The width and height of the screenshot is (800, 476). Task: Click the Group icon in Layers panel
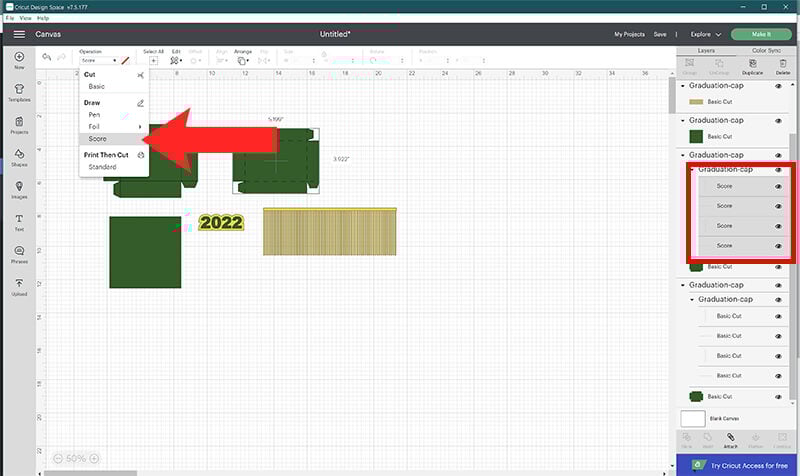coord(689,63)
